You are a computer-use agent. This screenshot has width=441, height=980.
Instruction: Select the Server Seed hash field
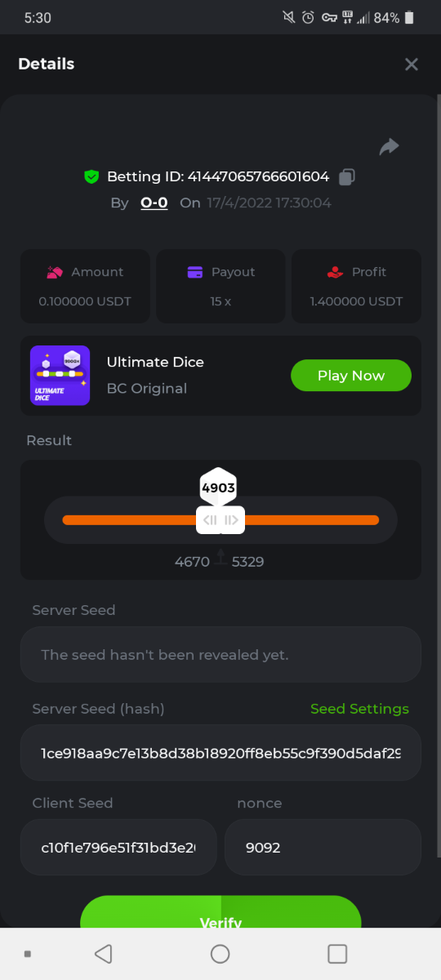[220, 752]
